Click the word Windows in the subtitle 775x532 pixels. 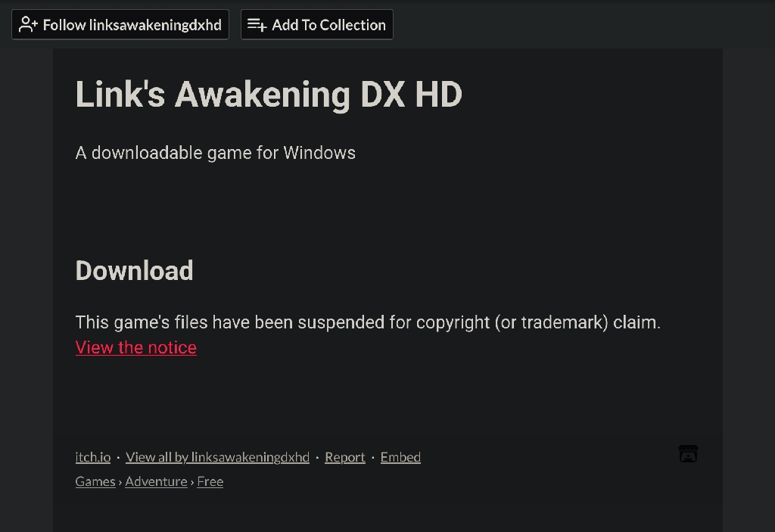(319, 153)
